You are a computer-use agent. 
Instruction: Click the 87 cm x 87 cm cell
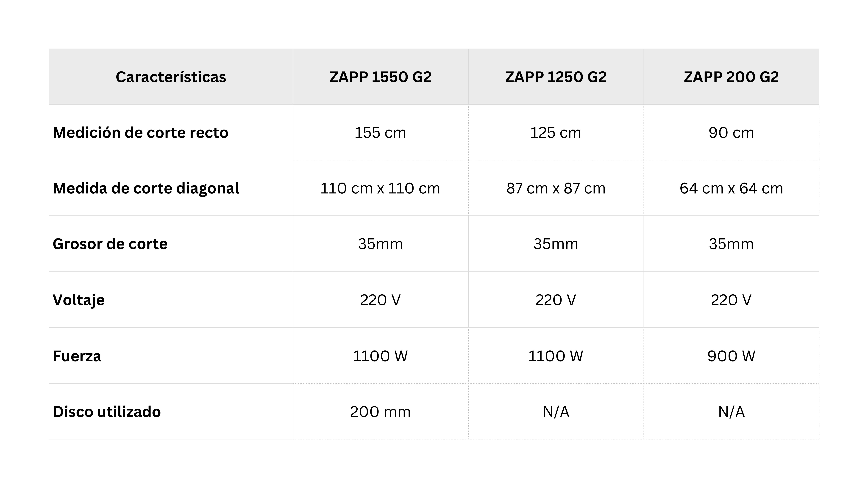(x=556, y=188)
